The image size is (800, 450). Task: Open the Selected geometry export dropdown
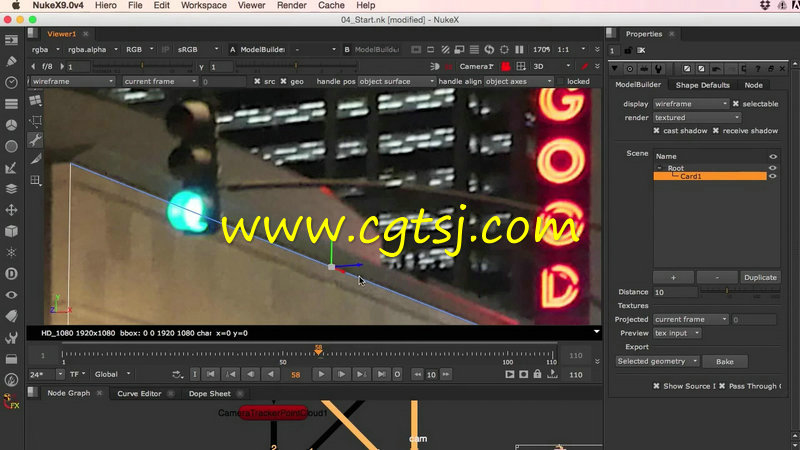[x=657, y=361]
